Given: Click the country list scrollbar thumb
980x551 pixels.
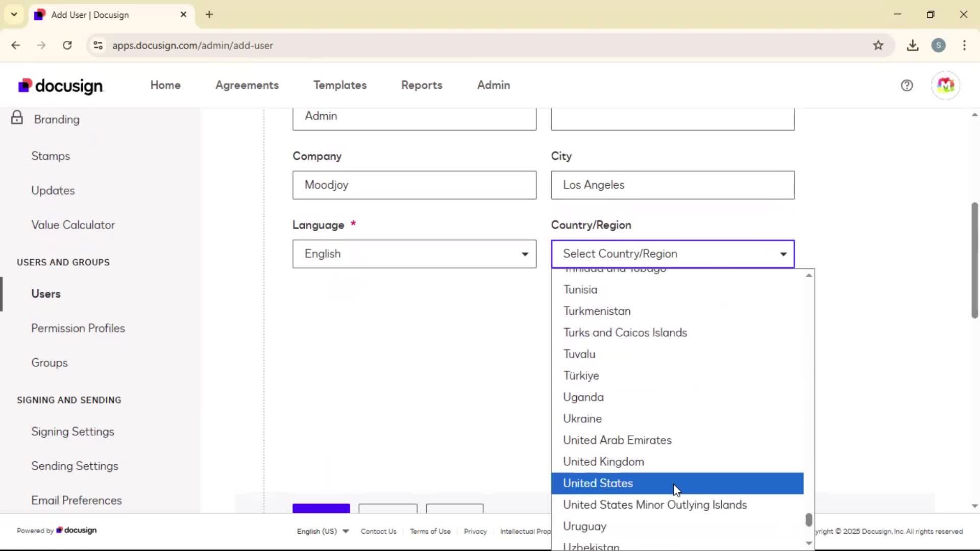Looking at the screenshot, I should coord(808,520).
